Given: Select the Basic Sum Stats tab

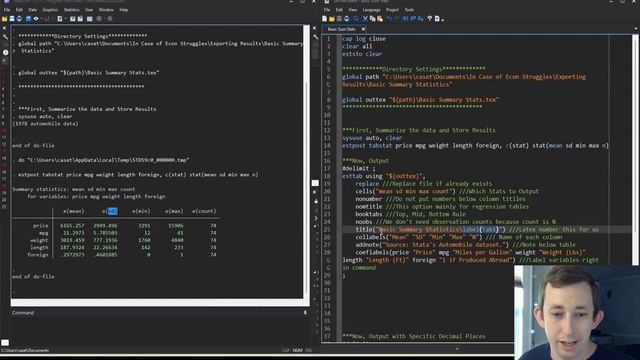Looking at the screenshot, I should coord(342,29).
